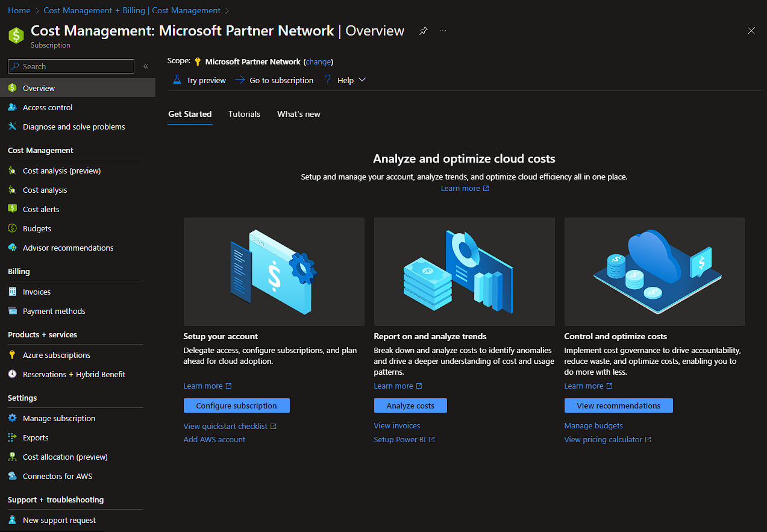Viewport: 767px width, 532px height.
Task: Click the Payment methods card icon
Action: [12, 311]
